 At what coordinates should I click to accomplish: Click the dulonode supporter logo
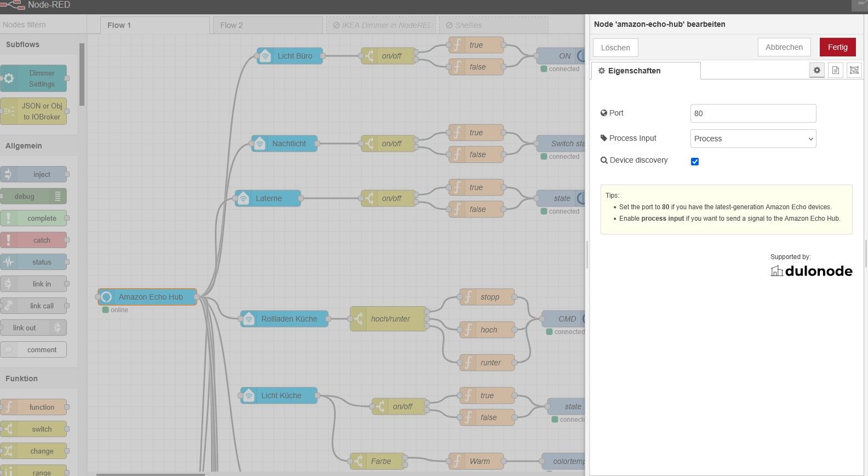(x=812, y=271)
